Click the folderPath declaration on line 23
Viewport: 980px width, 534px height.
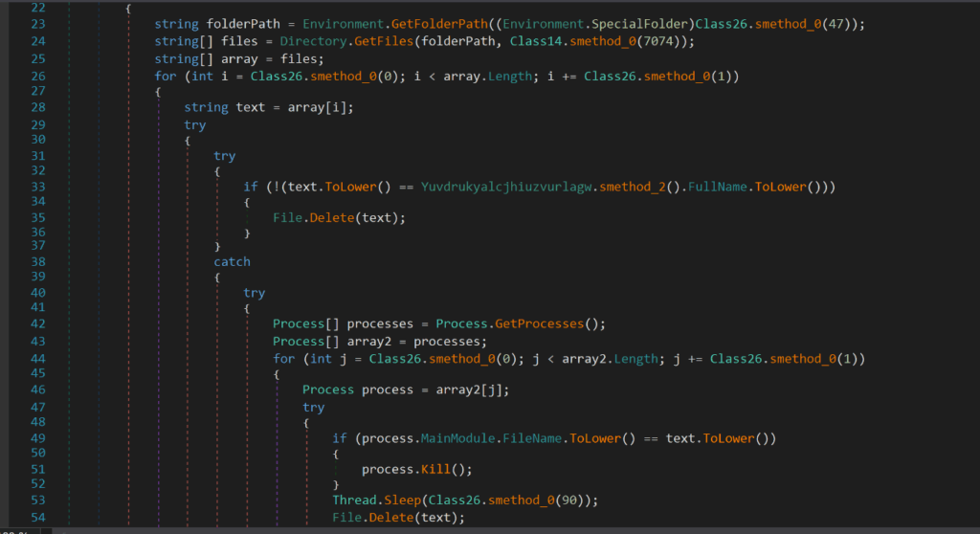tap(243, 24)
